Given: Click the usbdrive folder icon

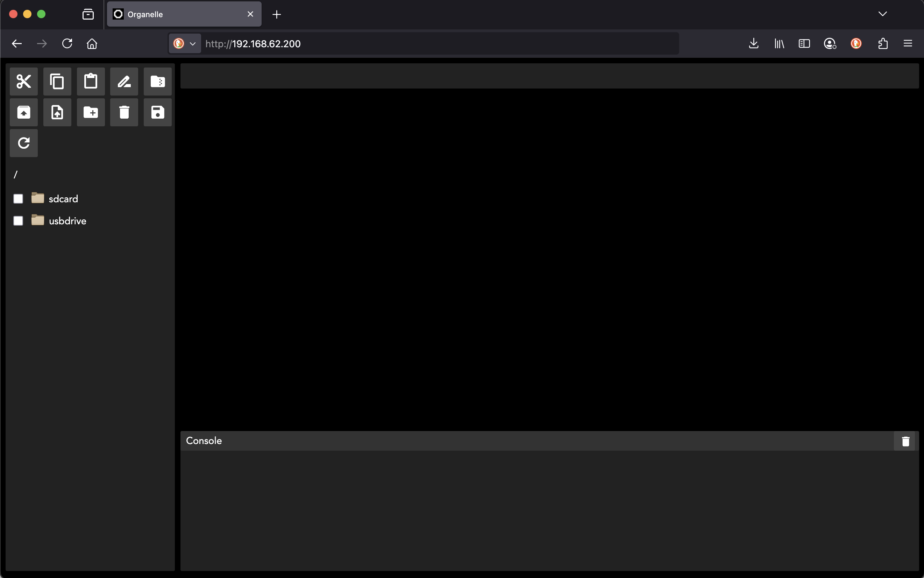Looking at the screenshot, I should [37, 220].
